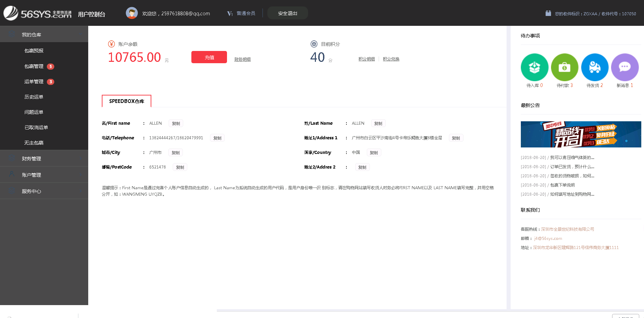Click the 目前积分 coin icon

[313, 44]
